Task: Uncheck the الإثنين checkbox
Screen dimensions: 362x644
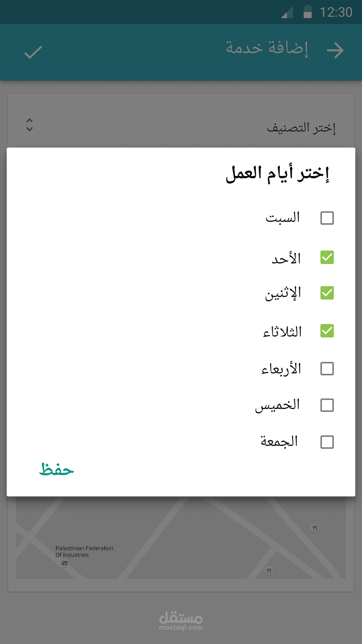Action: point(327,293)
